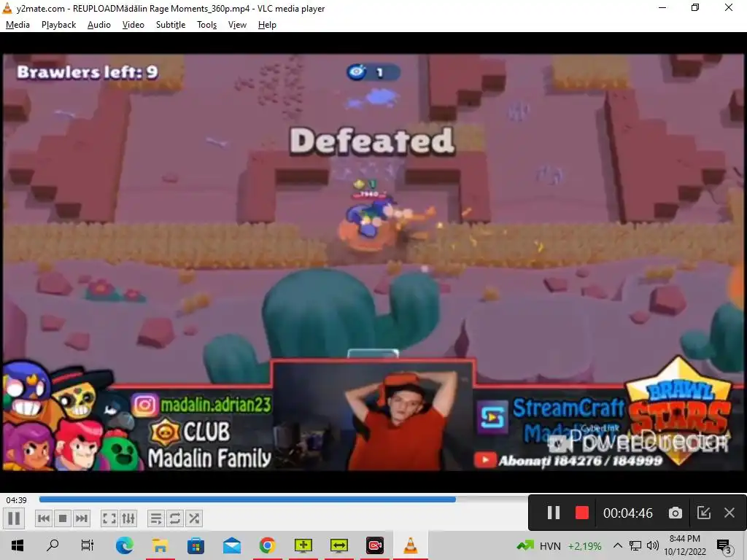The height and width of the screenshot is (560, 747).
Task: Open the Playback menu
Action: tap(58, 25)
